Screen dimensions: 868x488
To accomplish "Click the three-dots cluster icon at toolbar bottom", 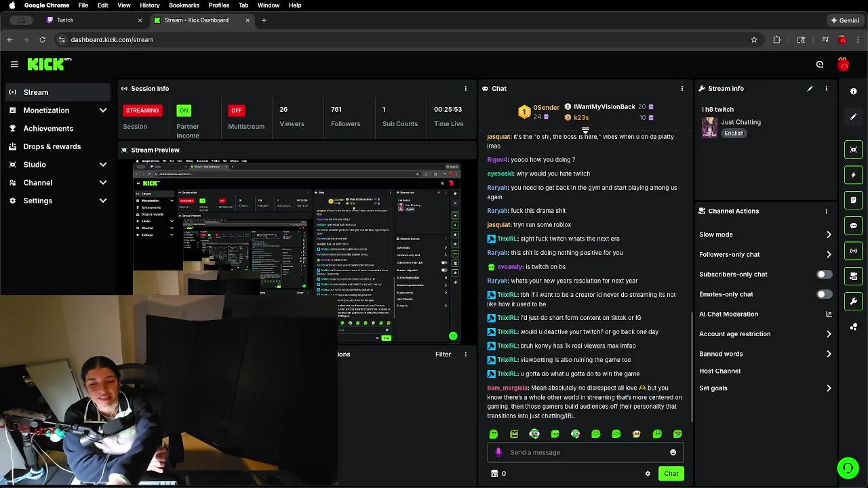I will (x=853, y=327).
